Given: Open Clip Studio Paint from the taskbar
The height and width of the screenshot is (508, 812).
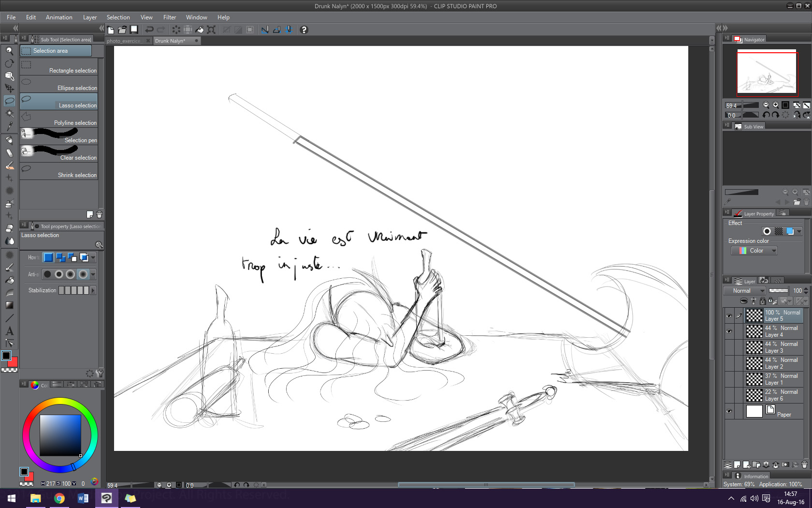Looking at the screenshot, I should point(106,498).
